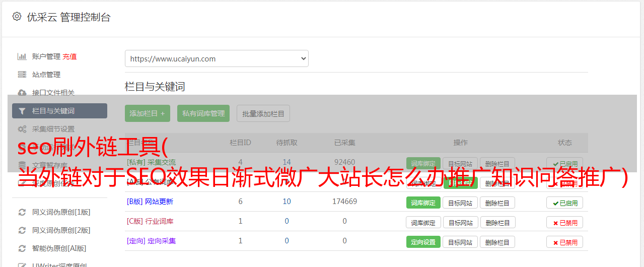Click pending count 10 for 网站更新
Screen dimensions: 644x267
[287, 202]
